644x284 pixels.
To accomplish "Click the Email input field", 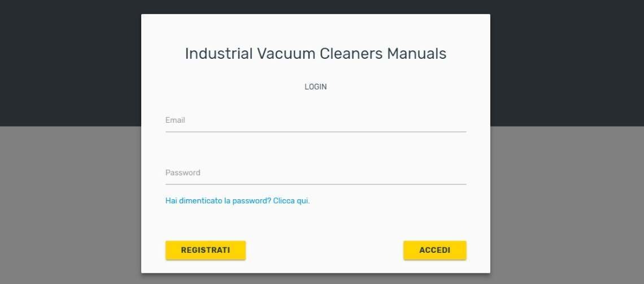I will tap(315, 121).
